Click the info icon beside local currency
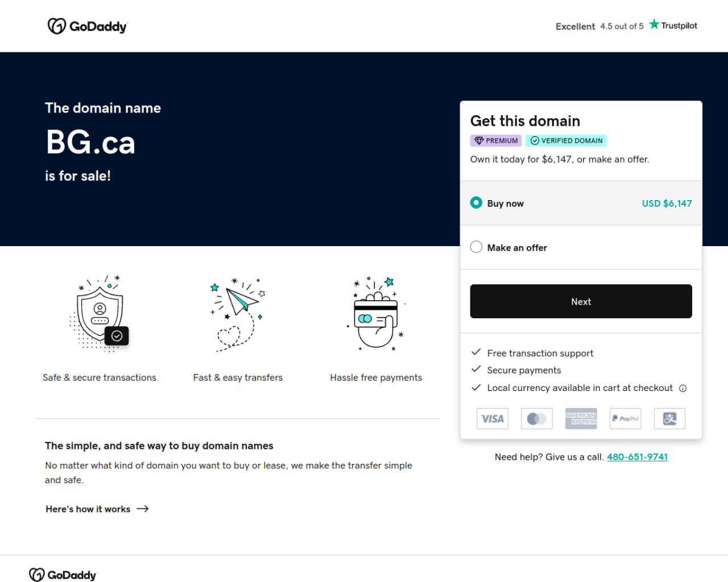 (682, 388)
